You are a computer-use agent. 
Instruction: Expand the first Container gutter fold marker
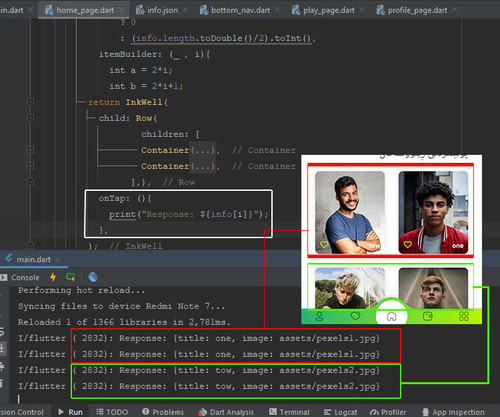coord(30,150)
